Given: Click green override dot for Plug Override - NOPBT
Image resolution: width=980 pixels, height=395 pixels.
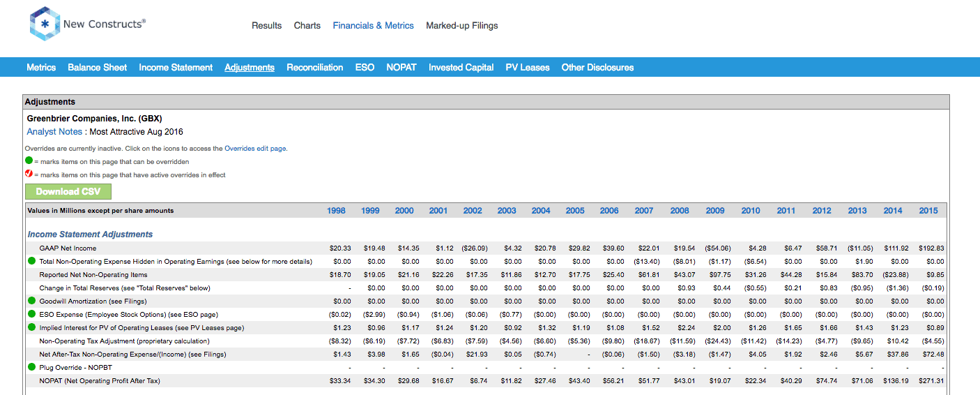Looking at the screenshot, I should click(32, 368).
